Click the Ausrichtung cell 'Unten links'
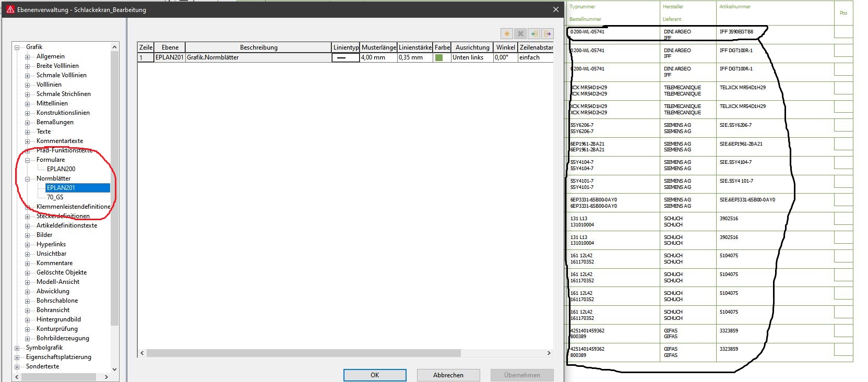The image size is (868, 382). tap(472, 57)
